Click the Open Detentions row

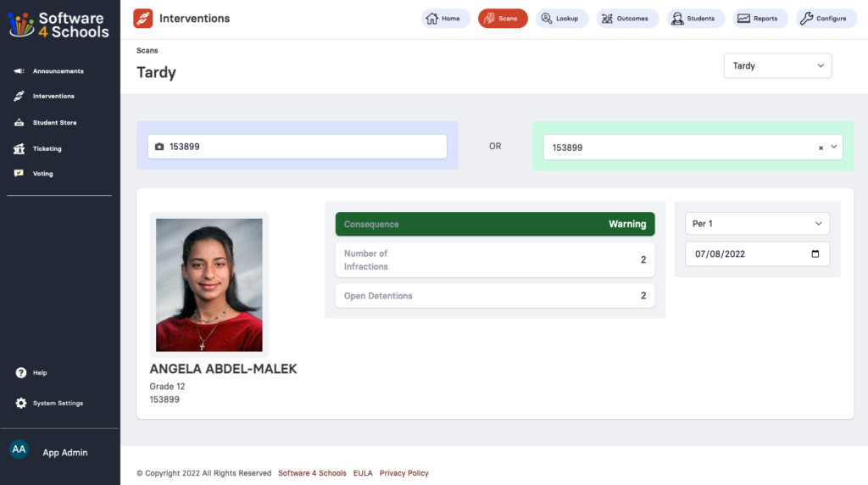(495, 296)
